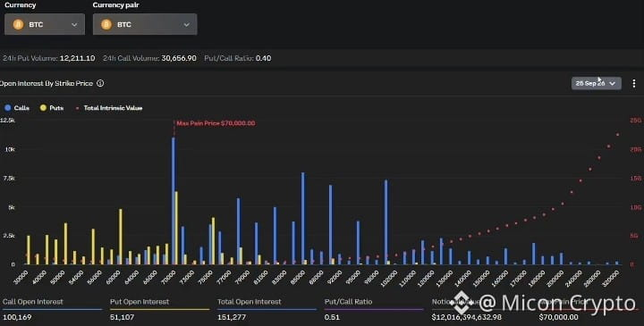Click the yellow put bar at strike 30000
The height and width of the screenshot is (326, 644).
coord(29,250)
